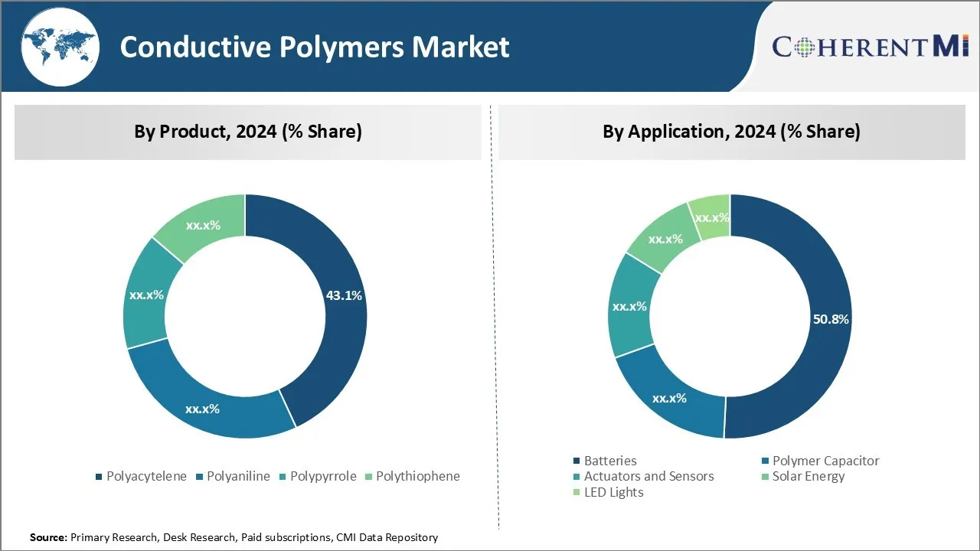Click the CoherentMI logo
This screenshot has height=551, width=980.
click(x=871, y=47)
